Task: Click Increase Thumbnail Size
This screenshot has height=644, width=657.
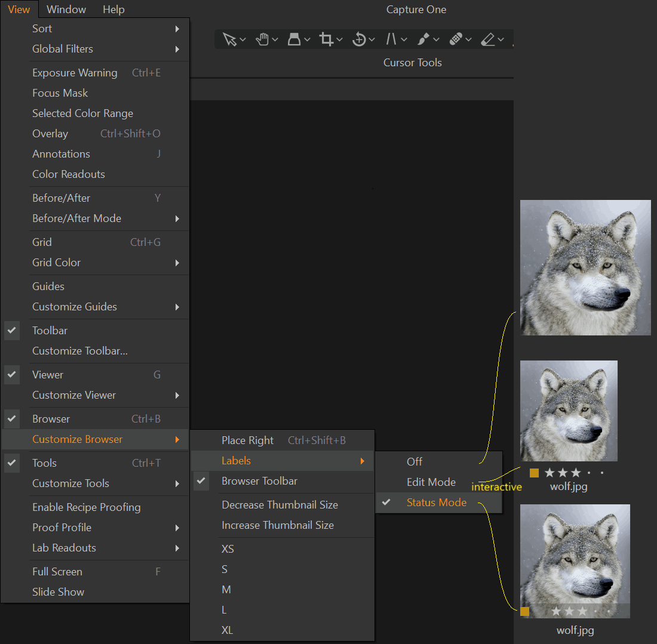Action: 277,525
